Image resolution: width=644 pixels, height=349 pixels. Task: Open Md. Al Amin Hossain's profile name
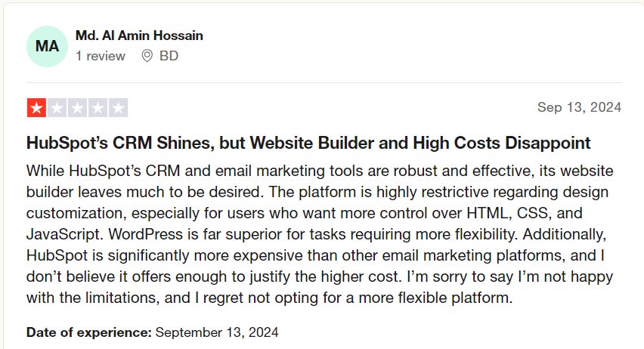139,36
